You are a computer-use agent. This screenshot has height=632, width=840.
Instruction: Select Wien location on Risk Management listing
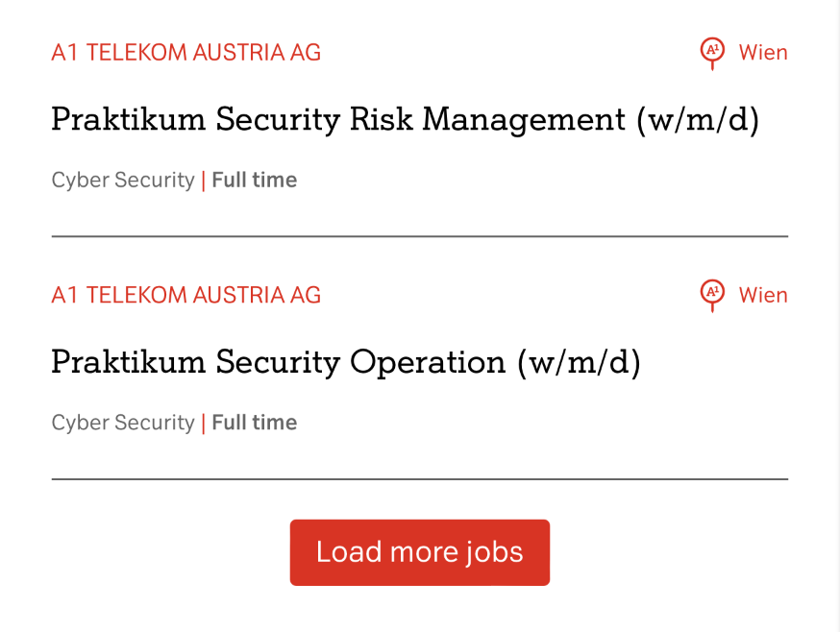click(x=763, y=53)
